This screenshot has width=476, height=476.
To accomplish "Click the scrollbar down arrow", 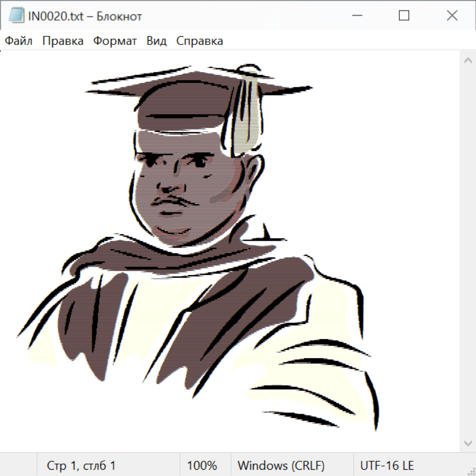I will coord(468,443).
